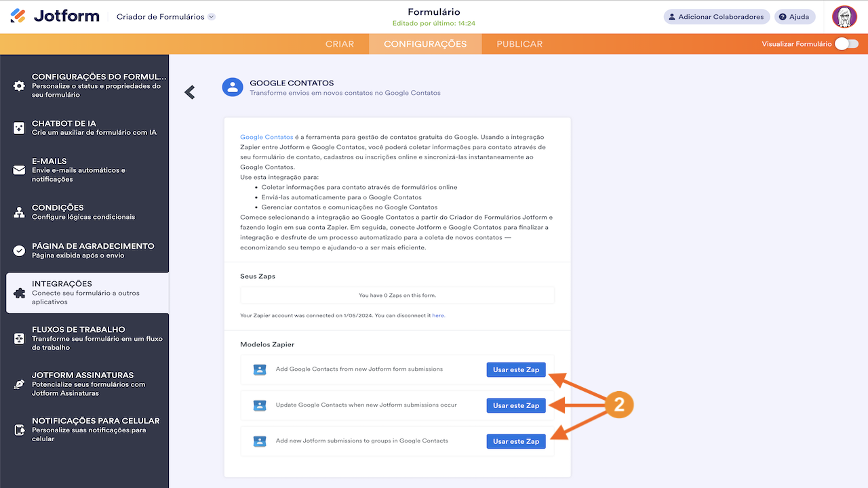Open Página de Agradecimento settings
Screen dimensions: 868x488
click(x=18, y=249)
